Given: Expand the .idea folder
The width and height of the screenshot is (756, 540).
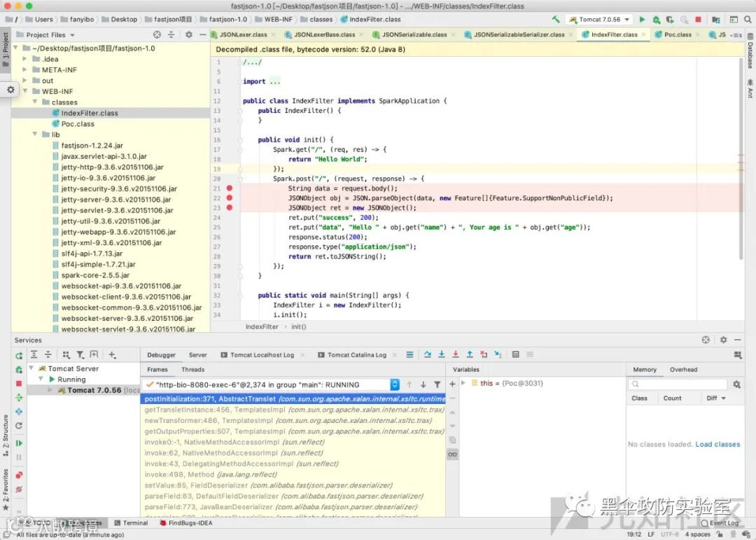Looking at the screenshot, I should pyautogui.click(x=24, y=59).
